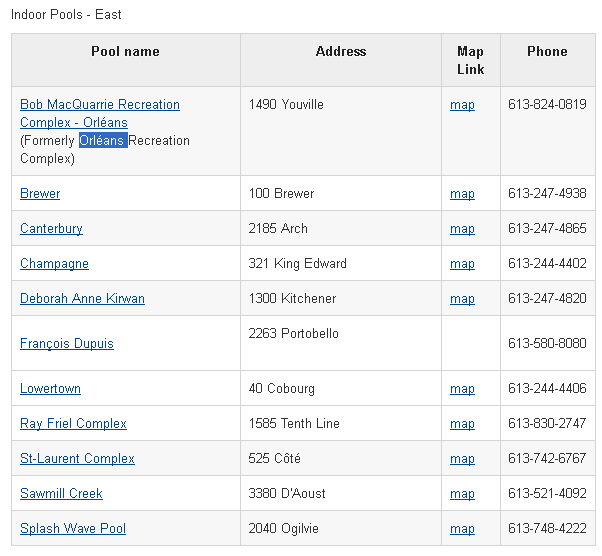
Task: Open the Canterbury pool page
Action: [51, 229]
